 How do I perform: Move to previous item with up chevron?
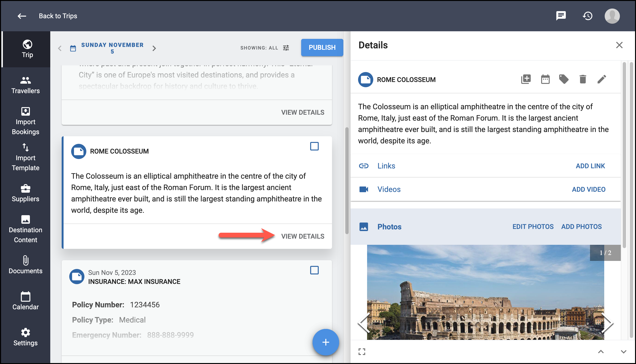coord(601,351)
